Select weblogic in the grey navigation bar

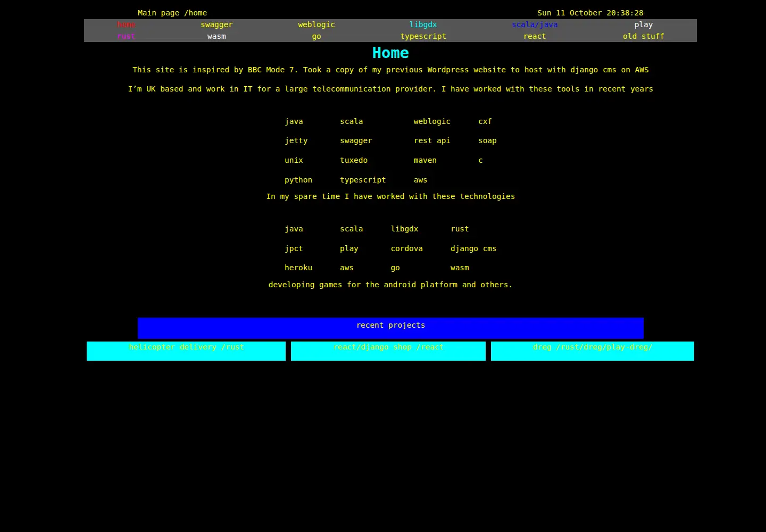coord(317,24)
